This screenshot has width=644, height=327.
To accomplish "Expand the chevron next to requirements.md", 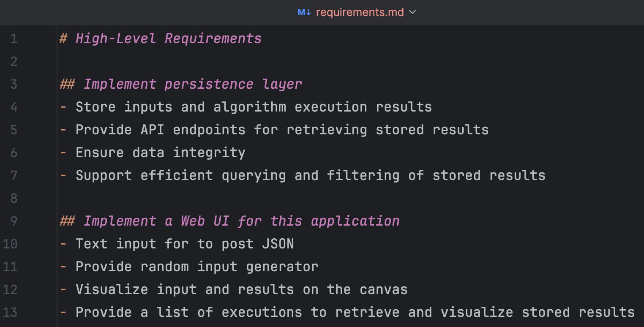I will tap(413, 12).
